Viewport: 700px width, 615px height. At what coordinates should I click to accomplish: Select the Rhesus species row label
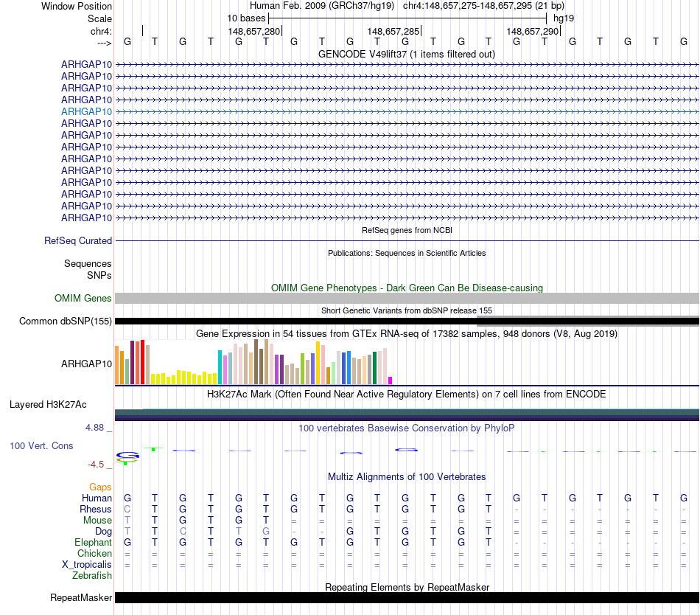(x=96, y=510)
